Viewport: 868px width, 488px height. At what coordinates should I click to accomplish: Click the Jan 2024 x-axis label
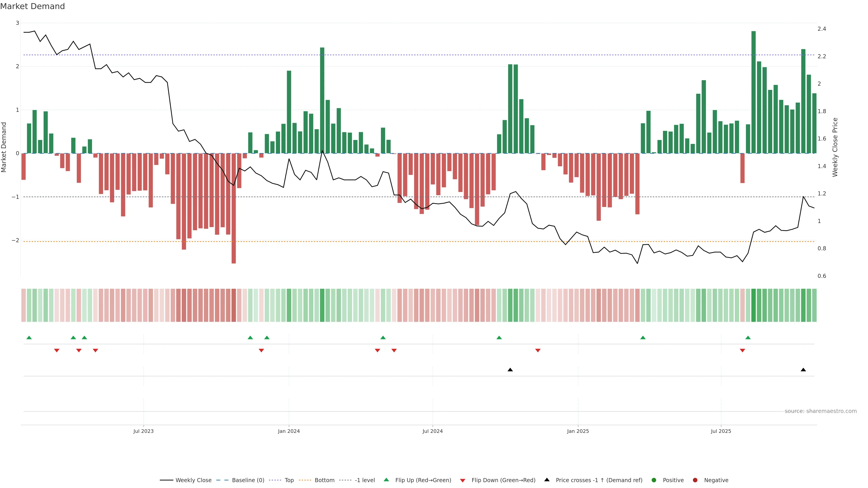coord(289,431)
